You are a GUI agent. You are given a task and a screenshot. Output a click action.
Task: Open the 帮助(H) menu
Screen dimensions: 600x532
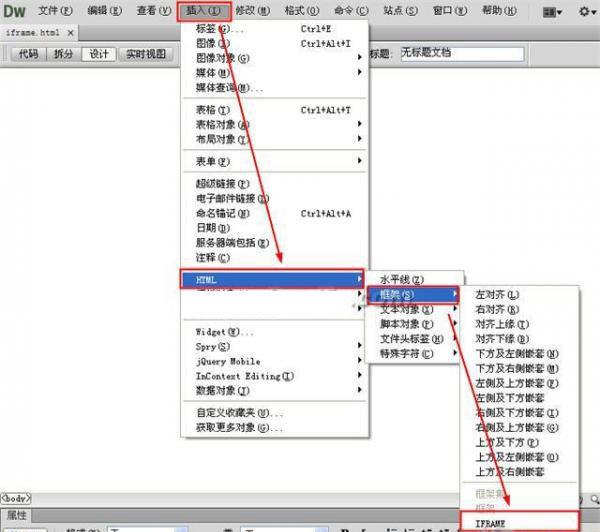click(x=499, y=11)
